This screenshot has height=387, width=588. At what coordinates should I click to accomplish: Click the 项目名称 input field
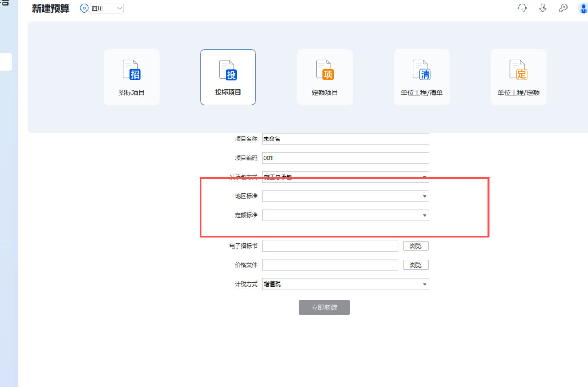346,139
